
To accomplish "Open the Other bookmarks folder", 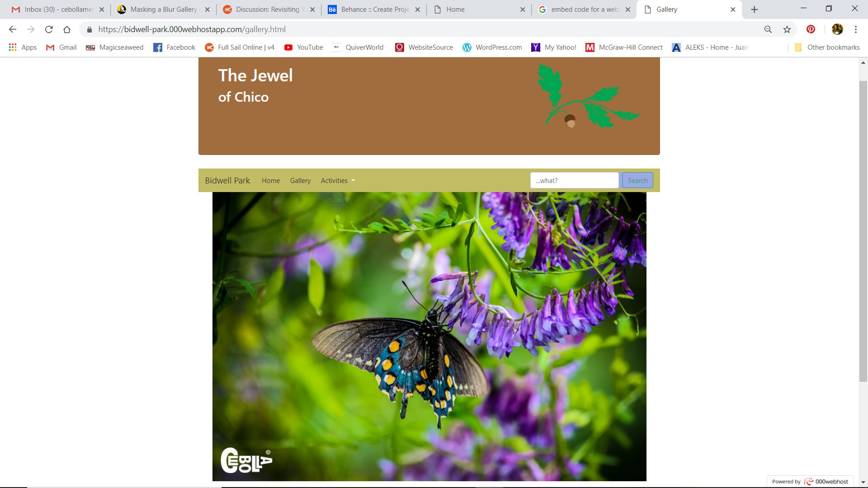I will click(x=827, y=47).
